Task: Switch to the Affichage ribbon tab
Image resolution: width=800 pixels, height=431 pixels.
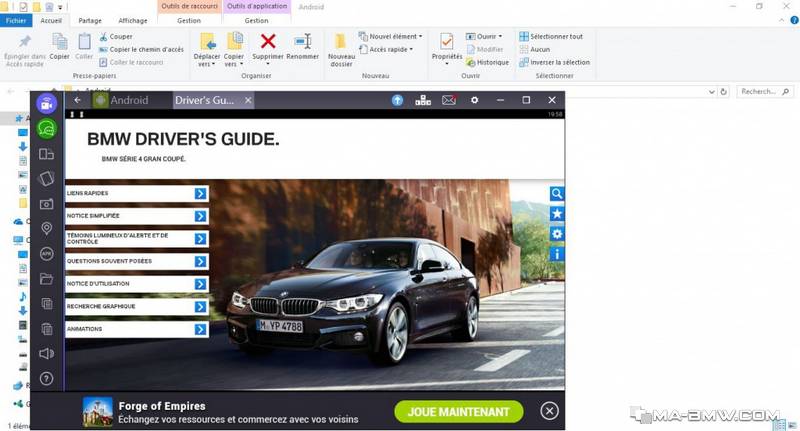Action: tap(133, 21)
